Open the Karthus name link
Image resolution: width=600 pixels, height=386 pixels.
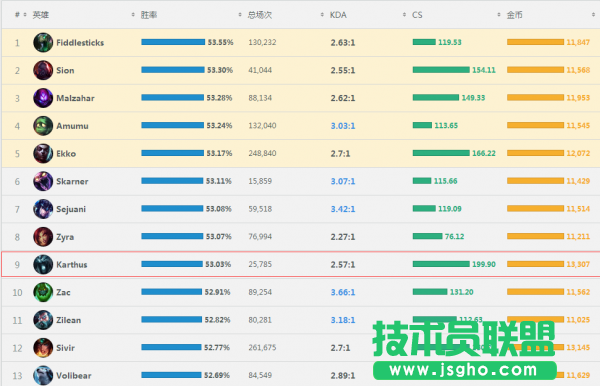pyautogui.click(x=72, y=264)
